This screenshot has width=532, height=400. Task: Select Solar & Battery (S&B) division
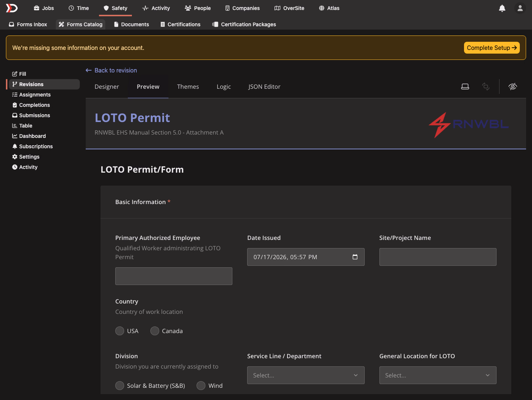coord(120,386)
